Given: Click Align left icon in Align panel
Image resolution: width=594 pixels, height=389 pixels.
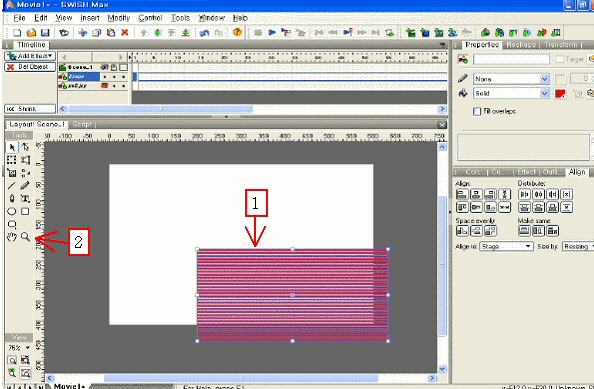Looking at the screenshot, I should tap(462, 194).
